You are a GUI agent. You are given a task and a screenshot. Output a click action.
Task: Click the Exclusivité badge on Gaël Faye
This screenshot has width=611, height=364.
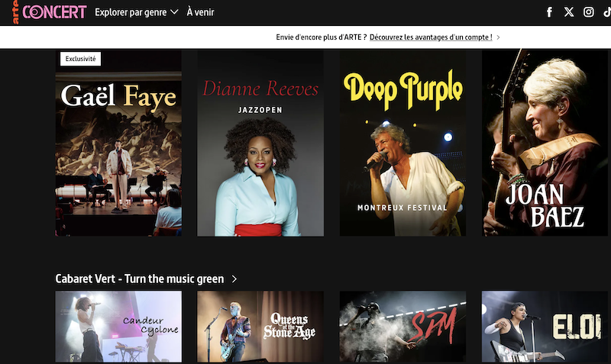point(81,59)
